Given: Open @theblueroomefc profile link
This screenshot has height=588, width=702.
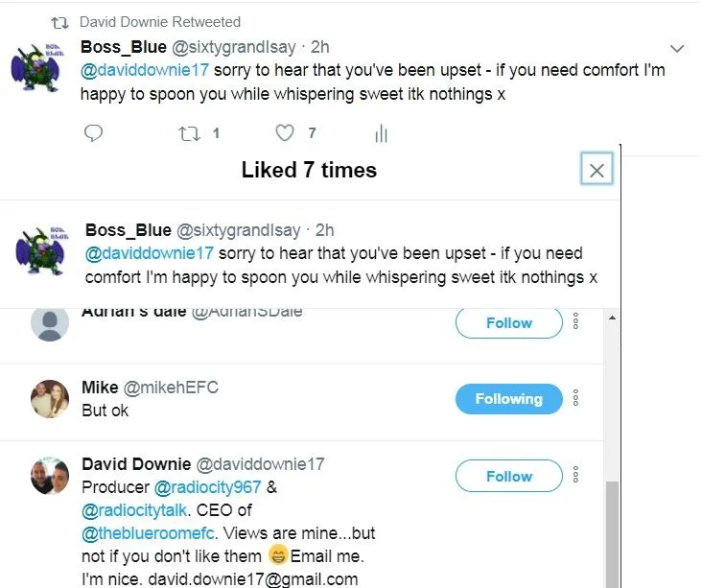Looking at the screenshot, I should tap(146, 532).
